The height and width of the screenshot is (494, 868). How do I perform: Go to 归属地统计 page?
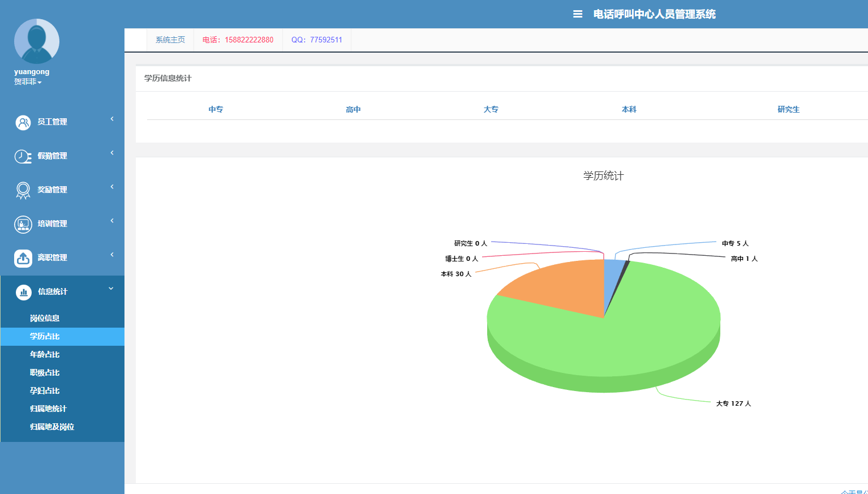click(48, 409)
